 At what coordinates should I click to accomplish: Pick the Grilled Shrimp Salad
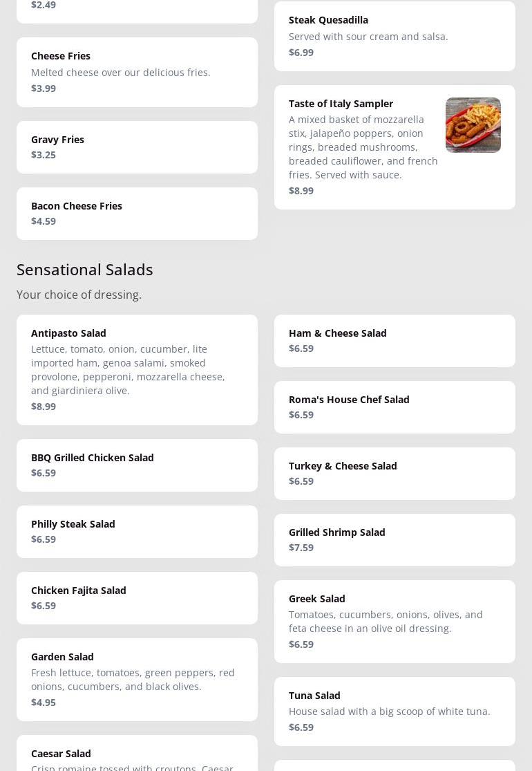(x=394, y=539)
